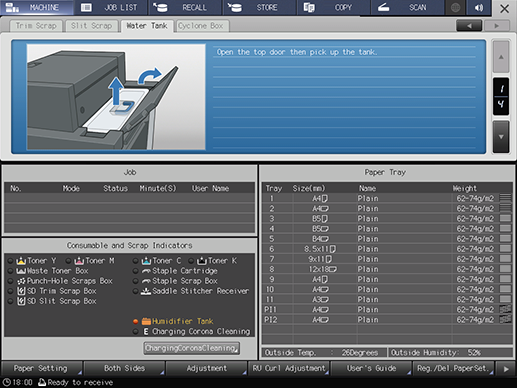
Task: Click the Staple Cartridge icon
Action: coord(146,271)
